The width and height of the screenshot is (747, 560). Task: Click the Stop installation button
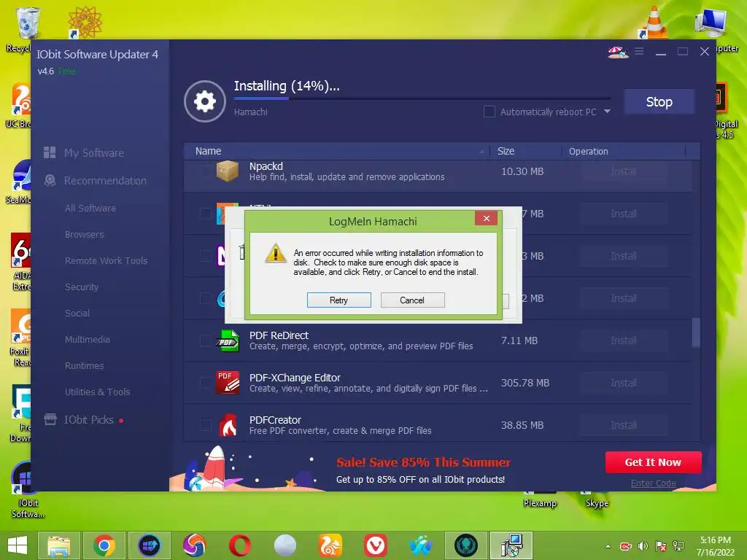(659, 101)
